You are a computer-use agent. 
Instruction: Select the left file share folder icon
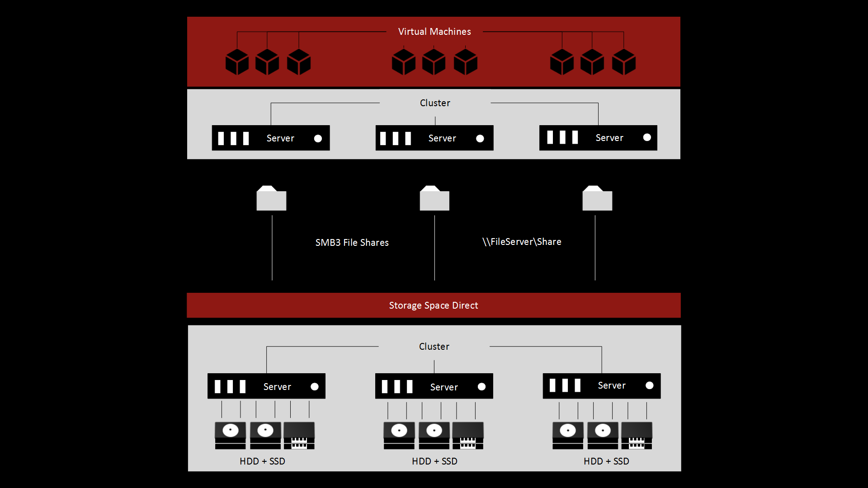tap(271, 199)
